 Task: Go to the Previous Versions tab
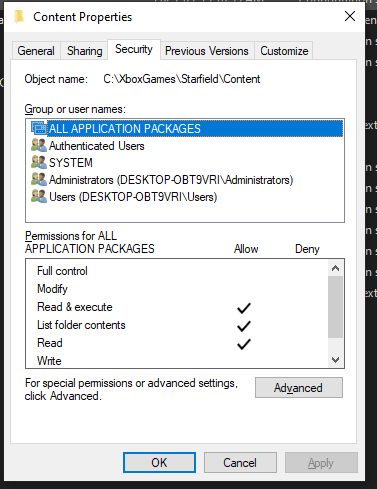207,51
